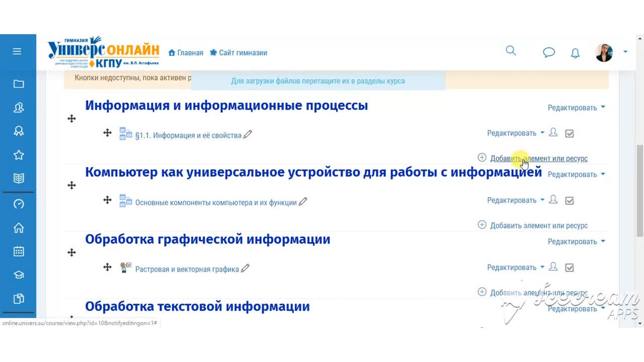Image resolution: width=644 pixels, height=362 pixels.
Task: Open badges icon in sidebar
Action: point(19,131)
